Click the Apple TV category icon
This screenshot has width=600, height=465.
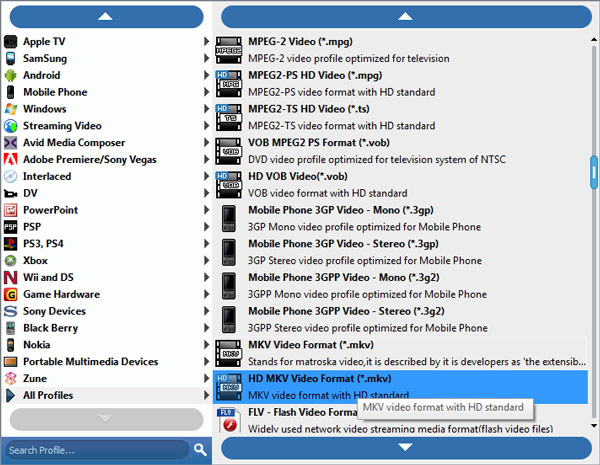click(10, 41)
